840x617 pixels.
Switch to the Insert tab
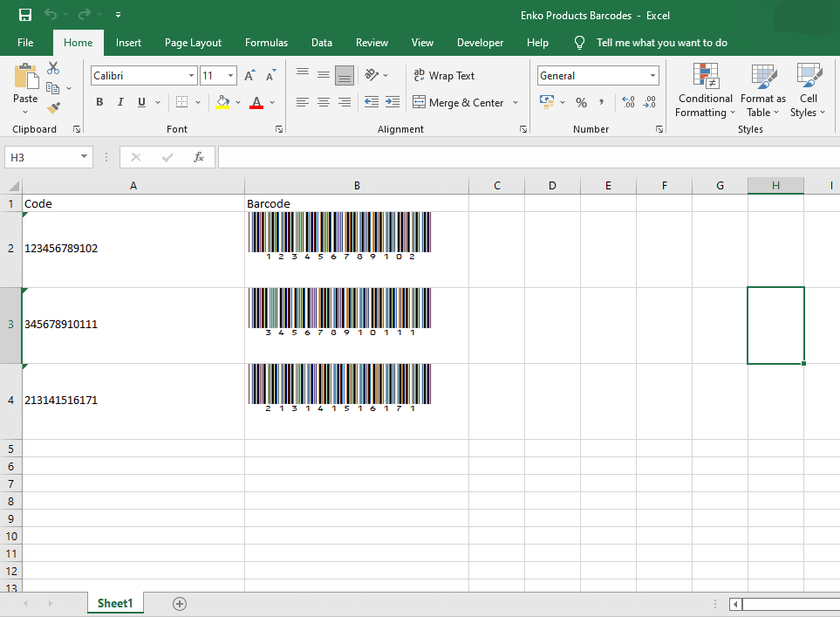[128, 43]
